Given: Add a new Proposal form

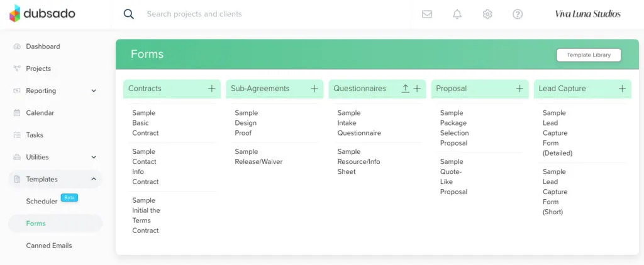Looking at the screenshot, I should pos(519,89).
